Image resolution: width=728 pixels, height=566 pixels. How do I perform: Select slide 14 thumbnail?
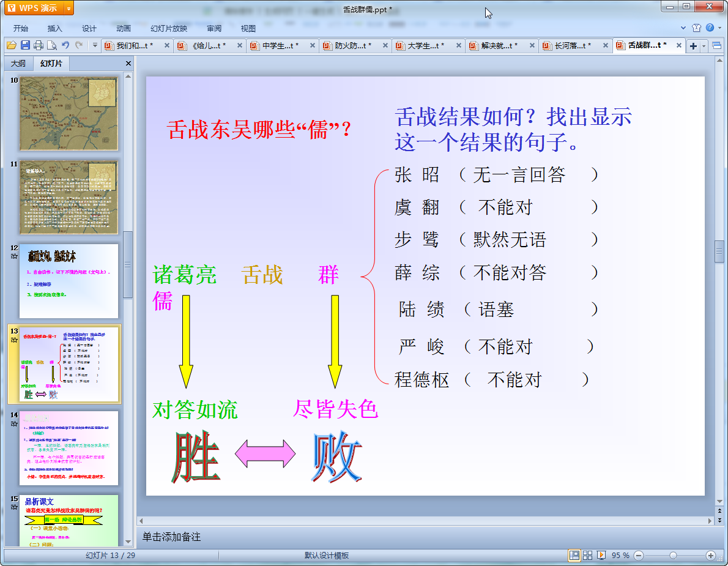coord(69,448)
